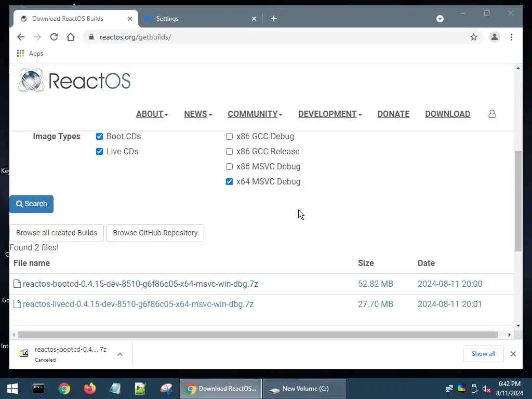Image resolution: width=532 pixels, height=399 pixels.
Task: Check the x86 GCC Debug checkbox
Action: coord(229,137)
